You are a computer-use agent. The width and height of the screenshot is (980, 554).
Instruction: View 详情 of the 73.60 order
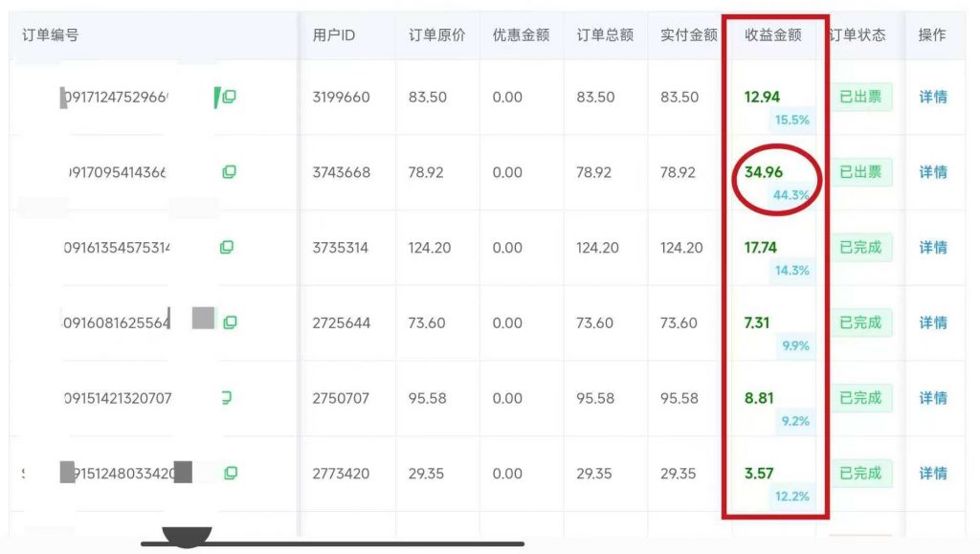coord(932,322)
